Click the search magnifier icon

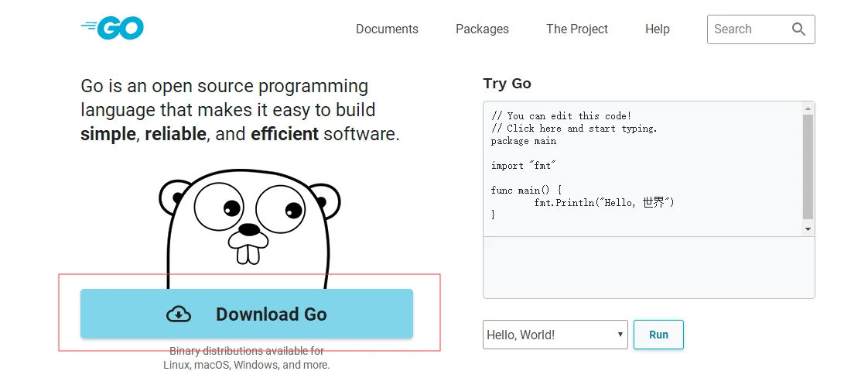pyautogui.click(x=798, y=29)
